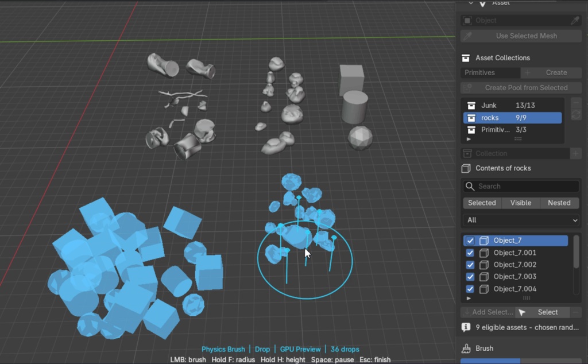
Task: Click the Search field in contents list
Action: click(x=521, y=187)
